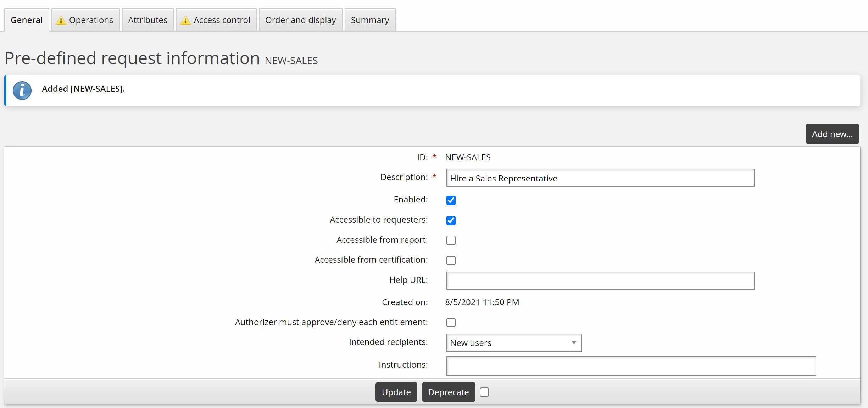The width and height of the screenshot is (868, 408).
Task: Go to the Summary tab
Action: 370,20
